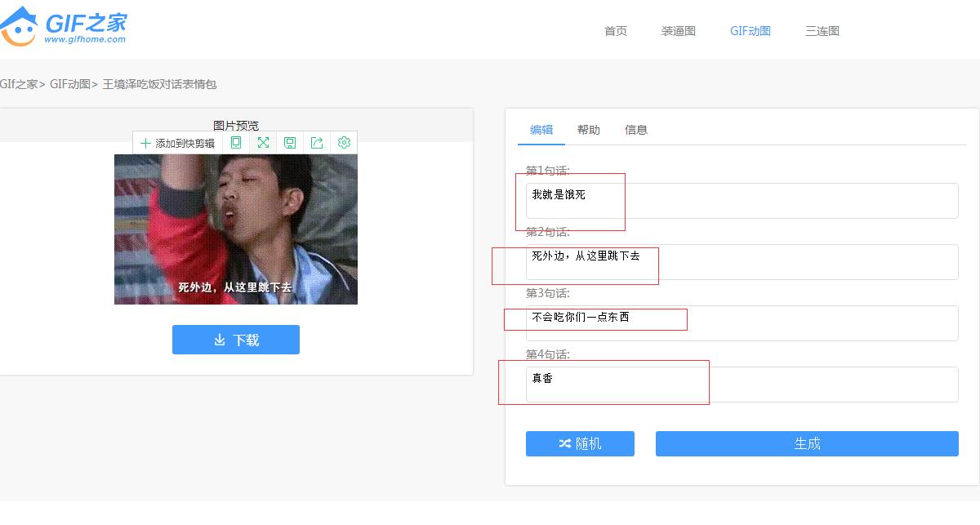Open the 首页 navigation item

coord(616,31)
